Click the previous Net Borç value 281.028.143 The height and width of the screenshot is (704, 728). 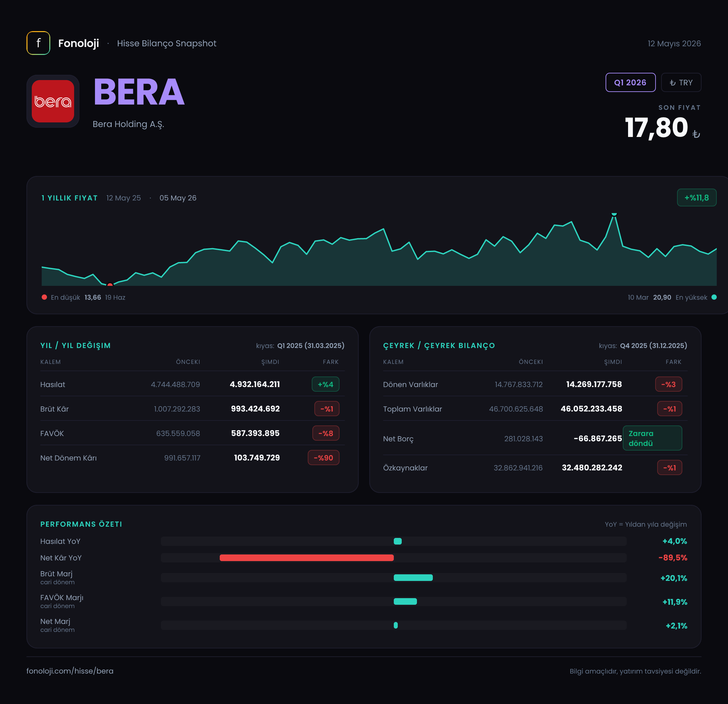click(x=523, y=439)
